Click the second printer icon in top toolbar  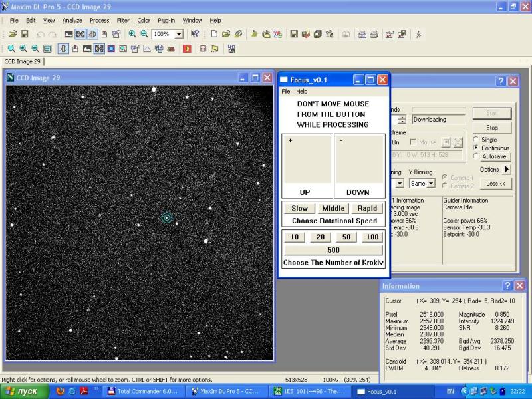(x=374, y=34)
